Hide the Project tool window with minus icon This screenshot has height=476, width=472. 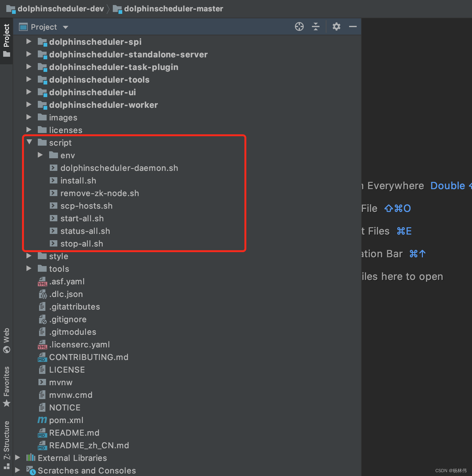pyautogui.click(x=353, y=26)
